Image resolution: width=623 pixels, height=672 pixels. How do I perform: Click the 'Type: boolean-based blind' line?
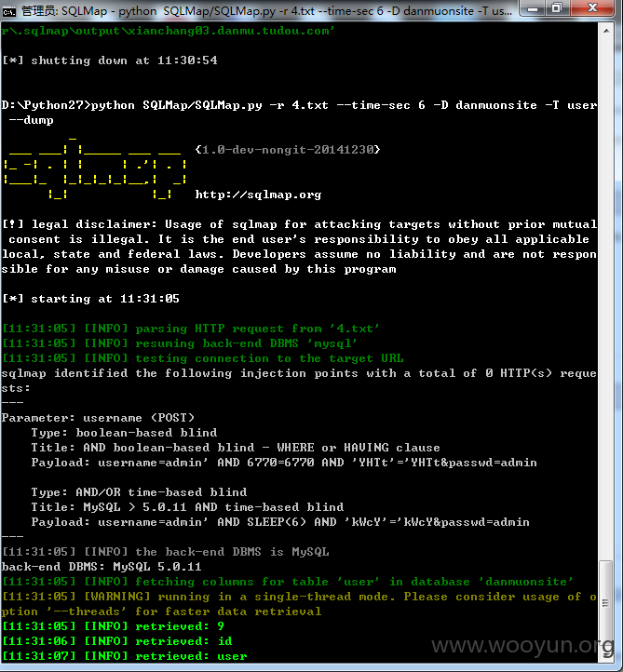[124, 433]
